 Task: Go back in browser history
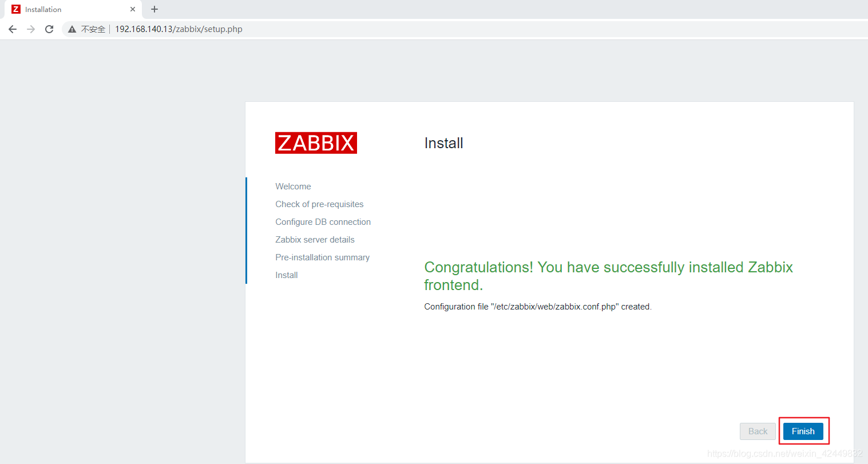click(x=13, y=29)
